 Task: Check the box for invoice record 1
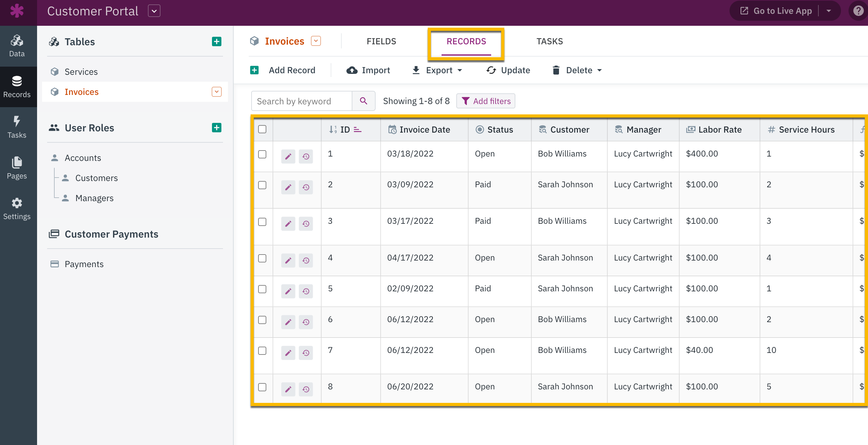(x=262, y=154)
